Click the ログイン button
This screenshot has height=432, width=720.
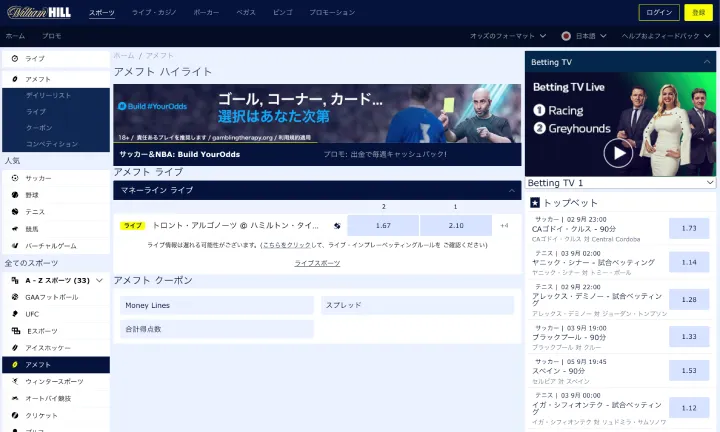tap(659, 12)
